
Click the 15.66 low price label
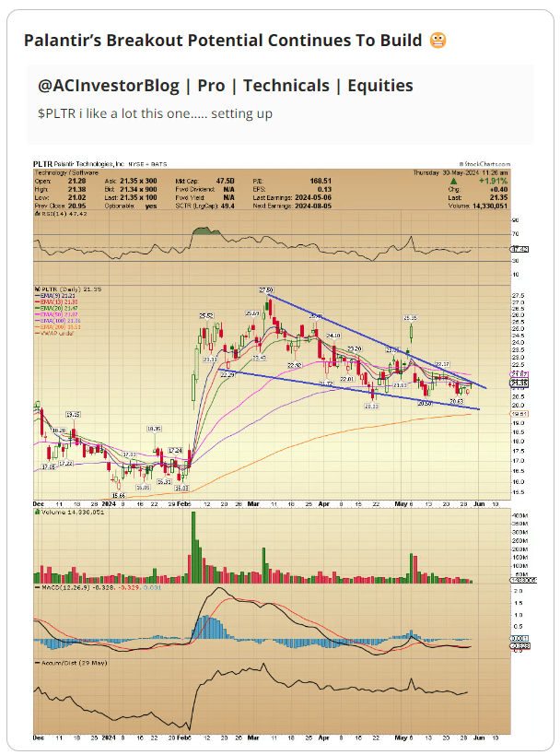[118, 495]
